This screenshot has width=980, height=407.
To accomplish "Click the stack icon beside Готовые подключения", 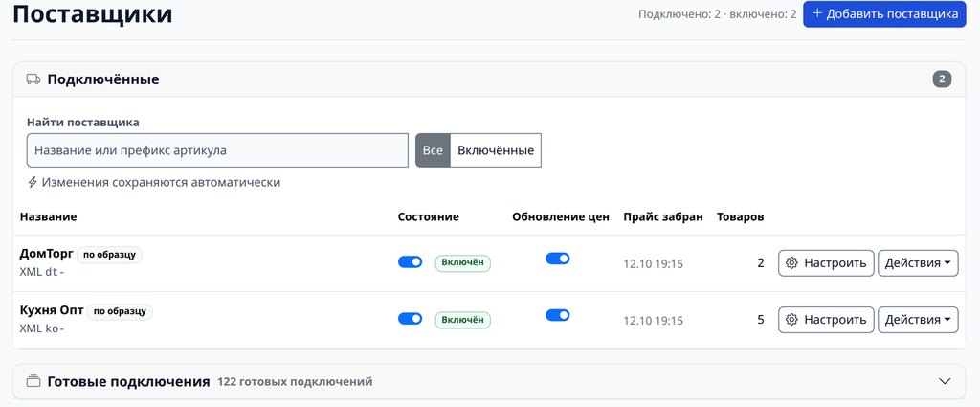I will click(x=33, y=381).
